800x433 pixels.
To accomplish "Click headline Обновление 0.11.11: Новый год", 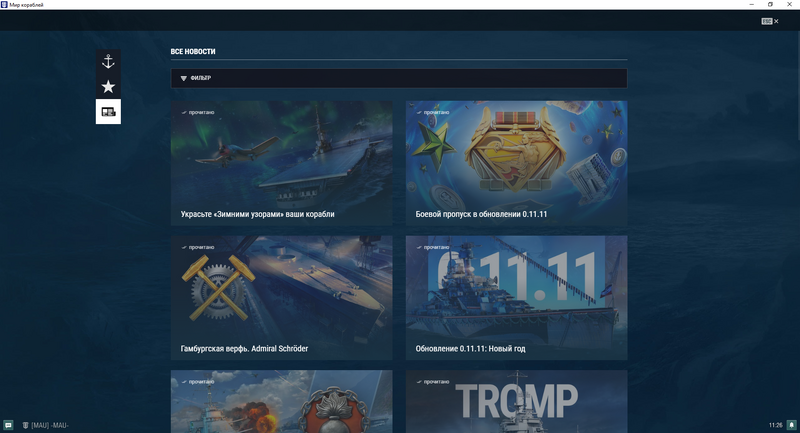I will tap(470, 349).
